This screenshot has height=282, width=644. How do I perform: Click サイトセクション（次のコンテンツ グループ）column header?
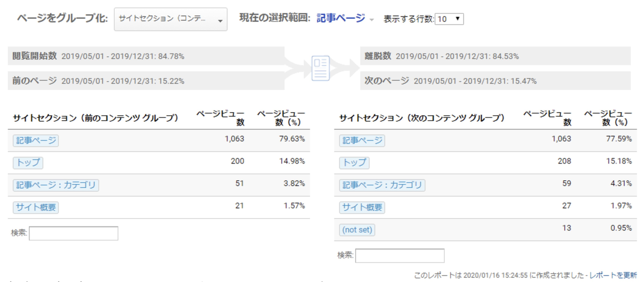(422, 118)
